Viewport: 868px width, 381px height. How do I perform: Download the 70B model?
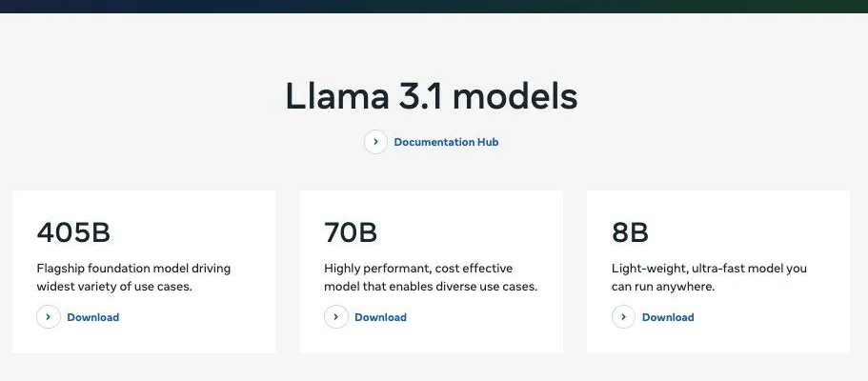point(380,317)
